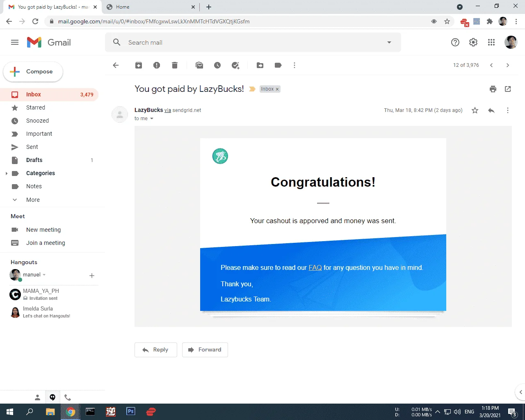525x420 pixels.
Task: Open the Starred folder
Action: coord(49,107)
